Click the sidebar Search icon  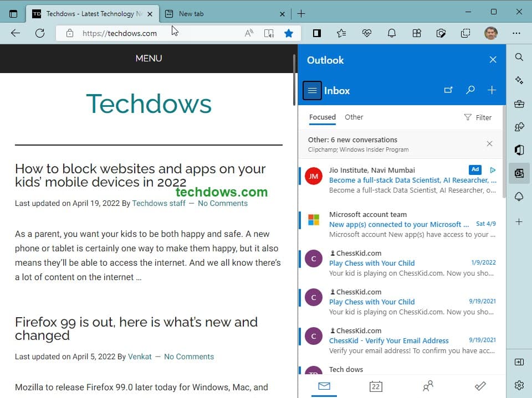pos(519,57)
